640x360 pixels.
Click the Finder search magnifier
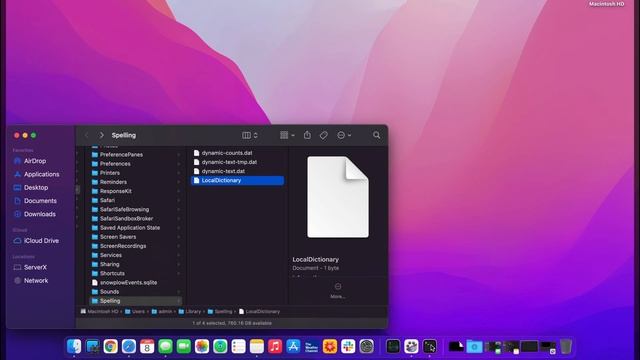[x=376, y=135]
